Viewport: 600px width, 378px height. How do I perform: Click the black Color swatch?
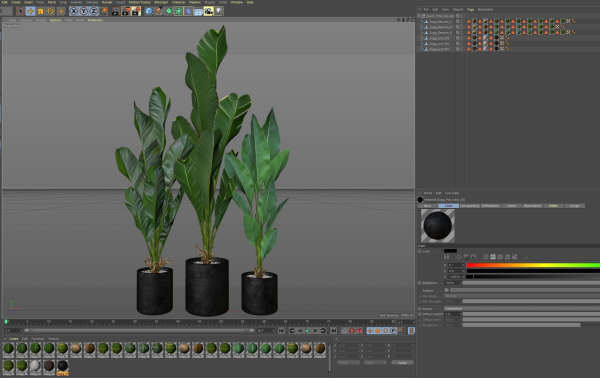pos(450,251)
